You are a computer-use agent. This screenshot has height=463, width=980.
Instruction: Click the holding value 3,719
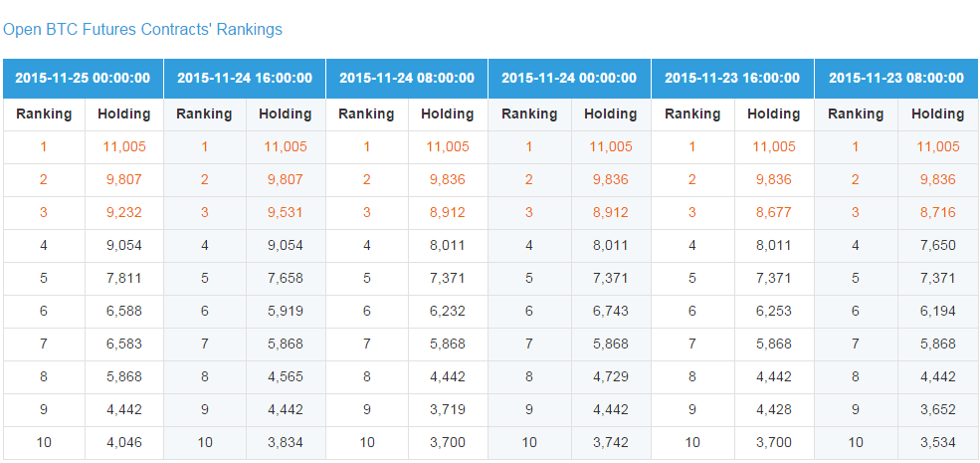(447, 410)
